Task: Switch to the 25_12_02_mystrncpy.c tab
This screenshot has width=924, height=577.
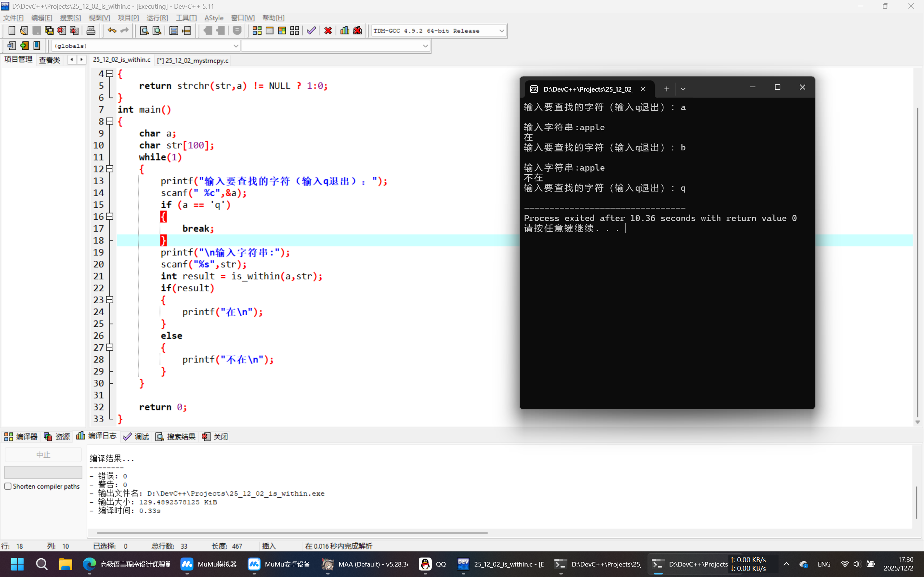Action: click(193, 61)
